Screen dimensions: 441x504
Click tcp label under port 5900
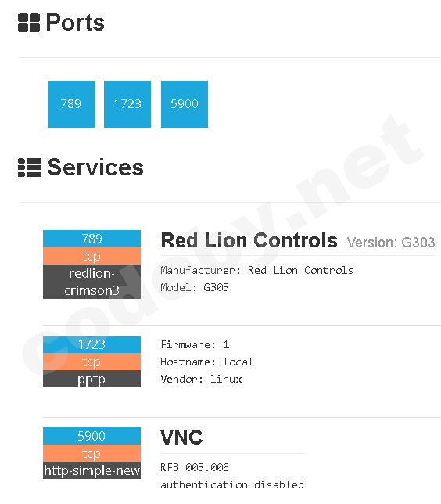coord(91,453)
